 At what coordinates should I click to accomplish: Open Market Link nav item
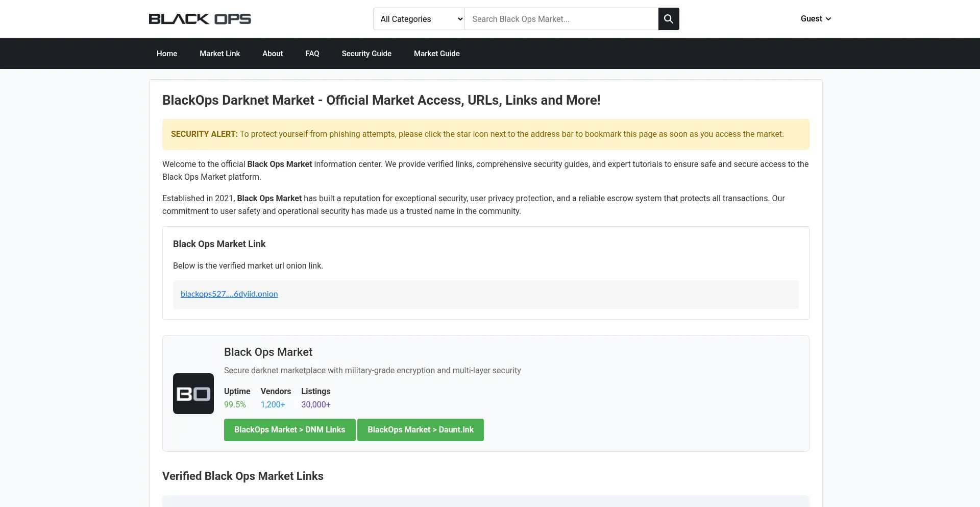click(x=219, y=54)
